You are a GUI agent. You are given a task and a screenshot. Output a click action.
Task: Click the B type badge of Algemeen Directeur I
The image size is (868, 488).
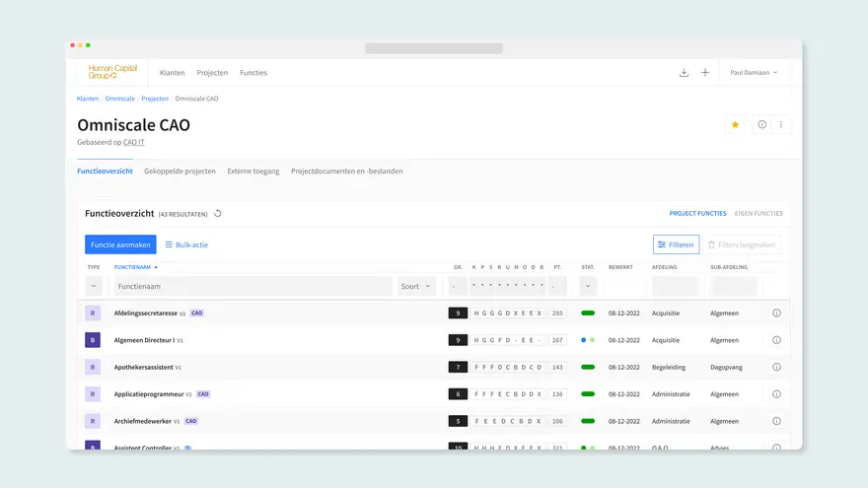[93, 340]
